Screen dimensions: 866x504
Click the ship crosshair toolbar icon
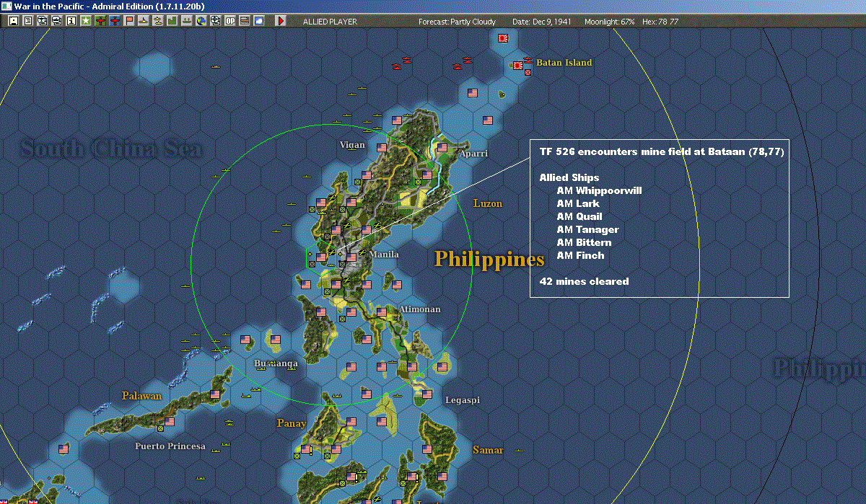click(215, 21)
